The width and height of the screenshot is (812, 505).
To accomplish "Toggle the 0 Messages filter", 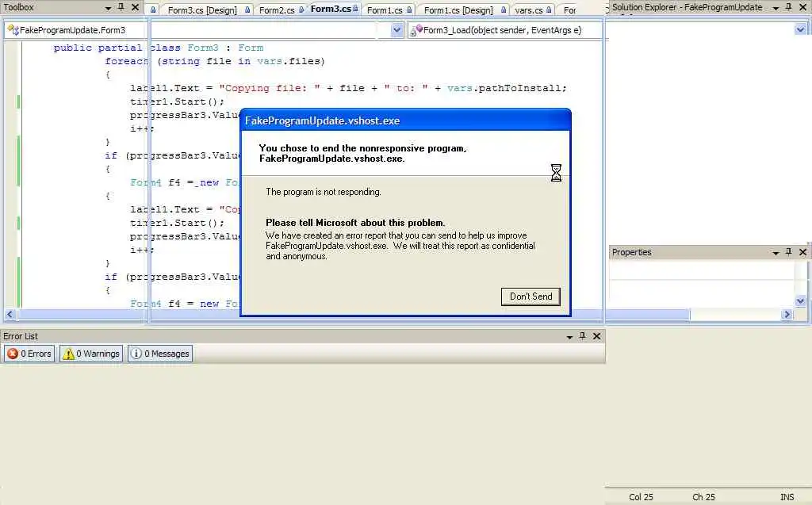I will point(160,354).
